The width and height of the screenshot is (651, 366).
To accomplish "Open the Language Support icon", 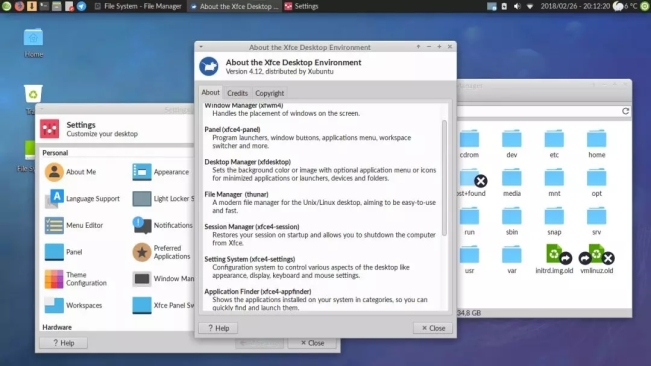I will [x=54, y=199].
